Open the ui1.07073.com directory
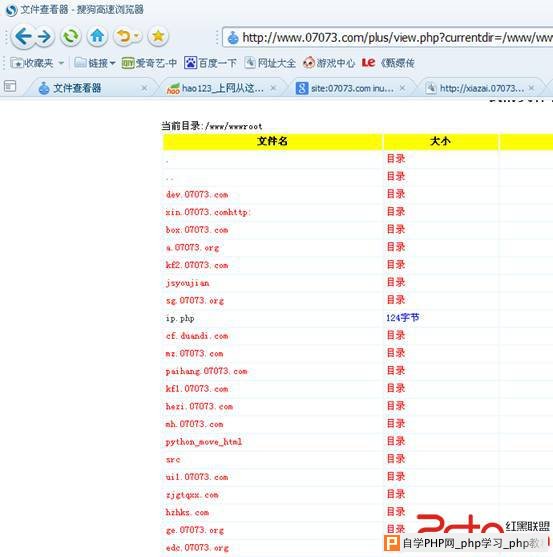553x557 pixels. pyautogui.click(x=197, y=477)
